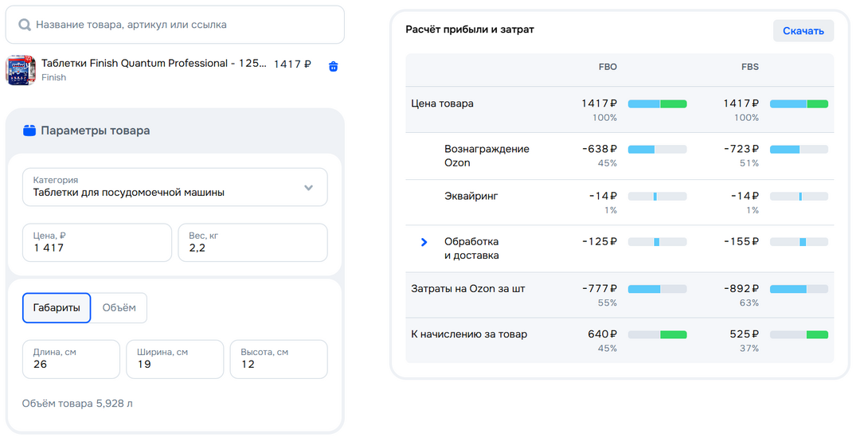This screenshot has height=445, width=868.
Task: Click the Вознаграждение Ozon row label
Action: (487, 155)
